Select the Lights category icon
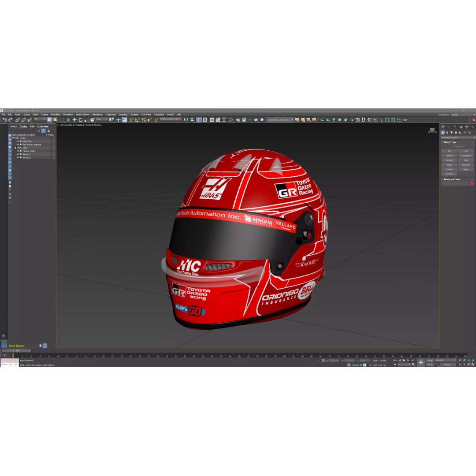 pos(451,133)
